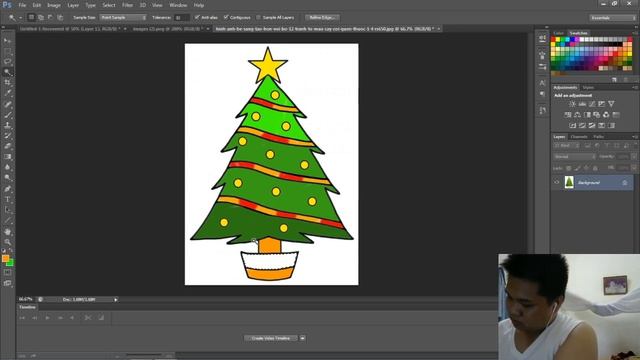Select the Horizontal Type tool
Screen dimensions: 640x360
point(7,200)
